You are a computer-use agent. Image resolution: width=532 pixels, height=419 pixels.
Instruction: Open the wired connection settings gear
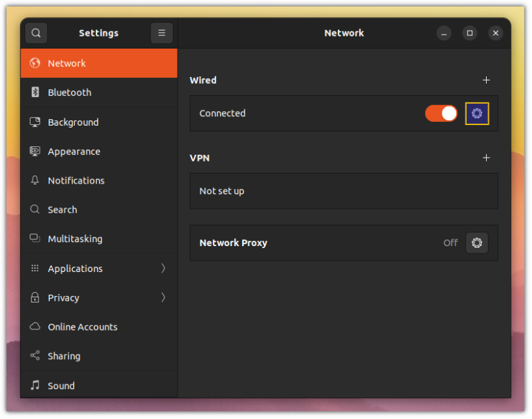476,113
